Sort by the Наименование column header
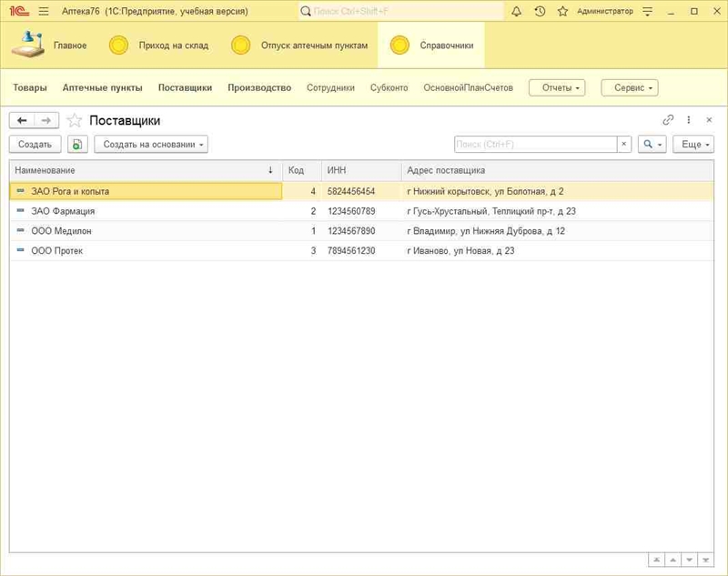Image resolution: width=728 pixels, height=576 pixels. click(146, 170)
